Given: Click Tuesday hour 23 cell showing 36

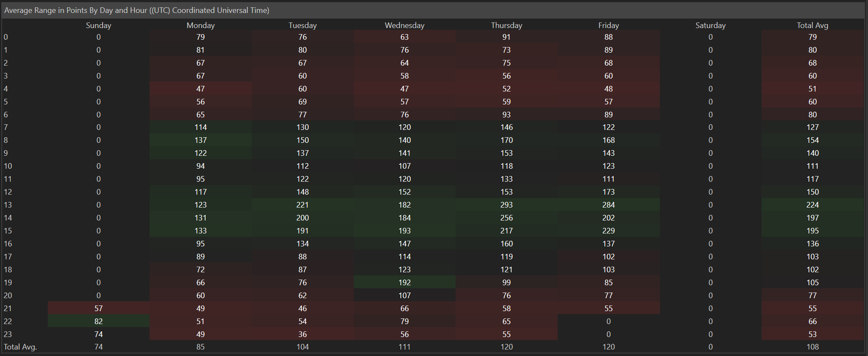Looking at the screenshot, I should pyautogui.click(x=303, y=334).
